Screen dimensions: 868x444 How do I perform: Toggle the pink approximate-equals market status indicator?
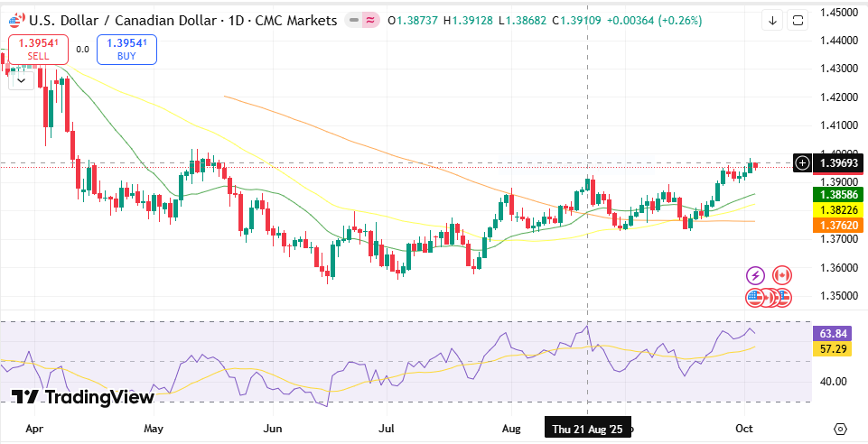370,20
